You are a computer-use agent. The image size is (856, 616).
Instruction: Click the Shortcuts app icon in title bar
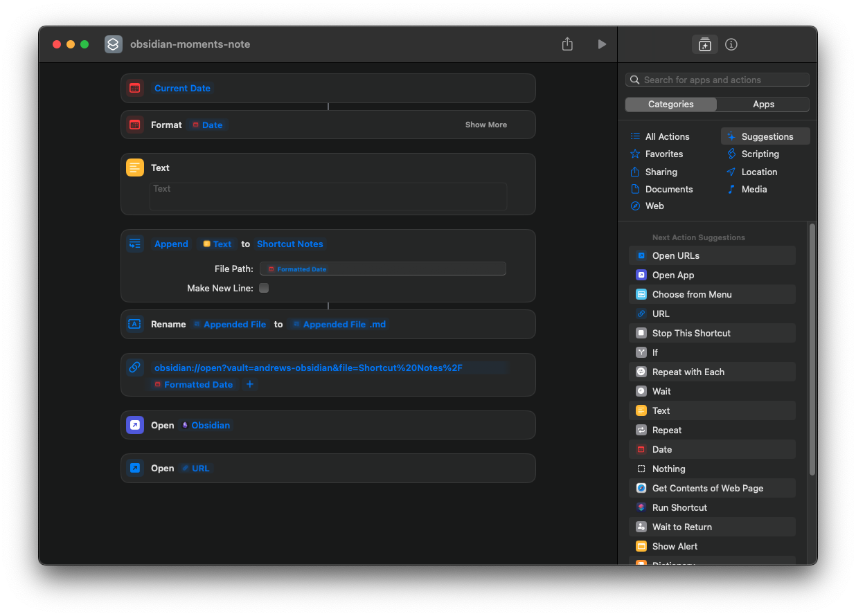114,44
